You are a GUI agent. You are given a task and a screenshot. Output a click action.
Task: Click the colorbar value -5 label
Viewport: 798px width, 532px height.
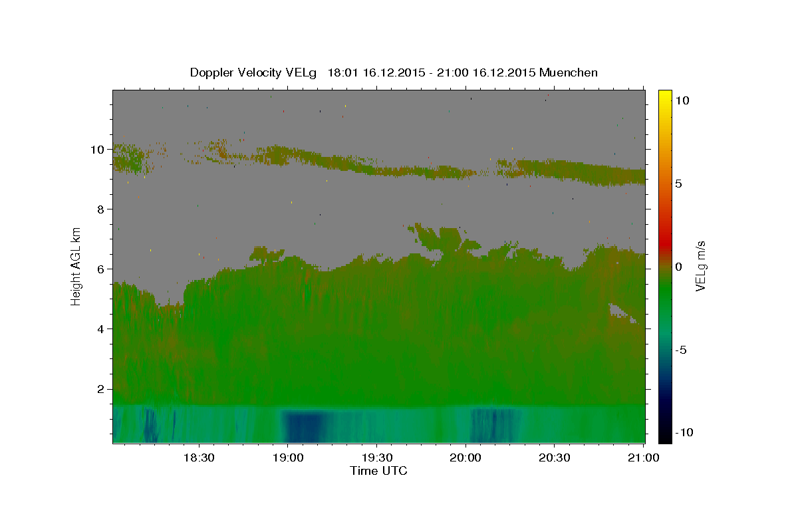(680, 350)
